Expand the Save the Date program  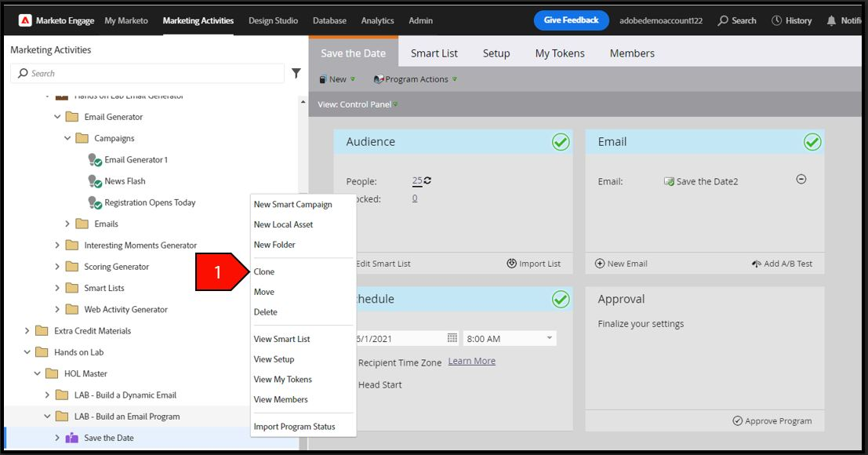(x=57, y=438)
